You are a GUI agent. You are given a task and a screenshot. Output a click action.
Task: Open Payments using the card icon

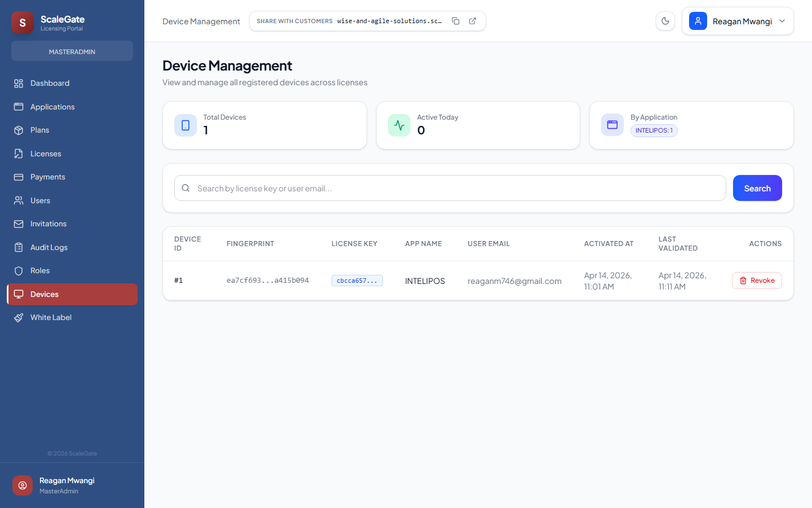pos(19,177)
